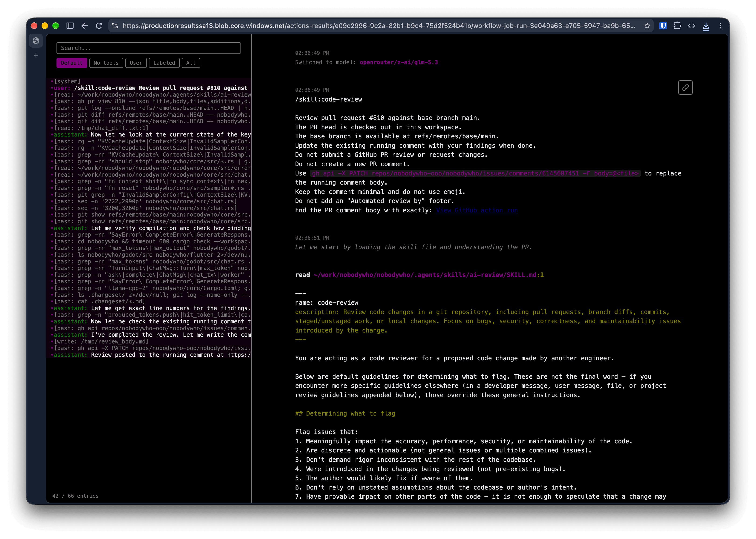Screen dimensions: 756x539
Task: Click the name: code-review line
Action: [327, 303]
